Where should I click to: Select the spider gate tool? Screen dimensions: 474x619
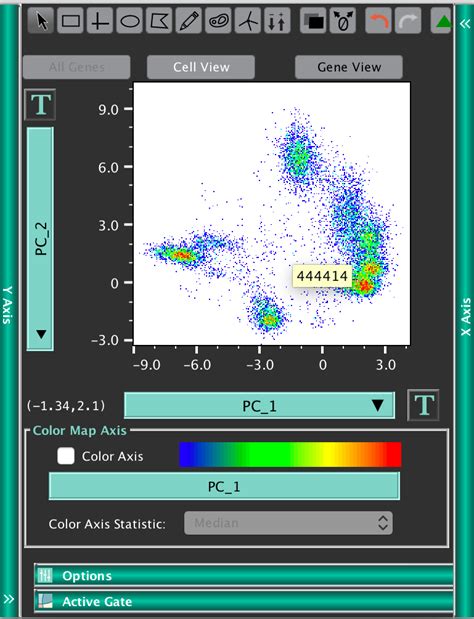point(248,21)
